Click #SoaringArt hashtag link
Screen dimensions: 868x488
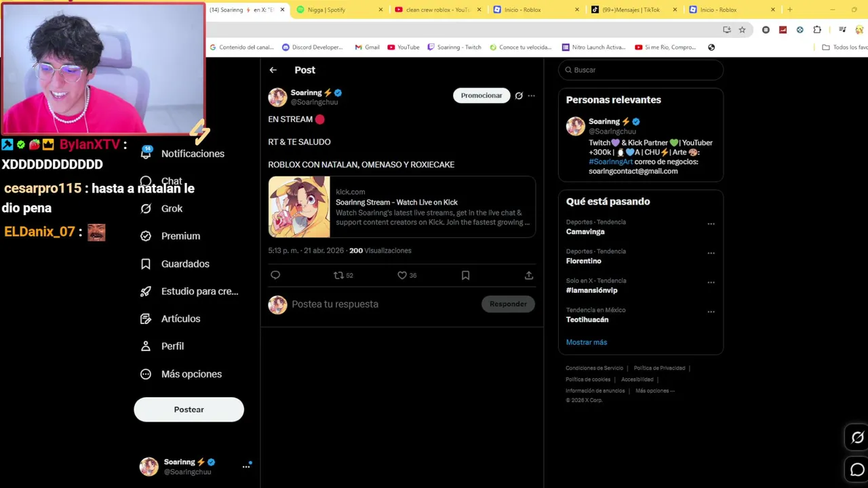[x=610, y=162]
